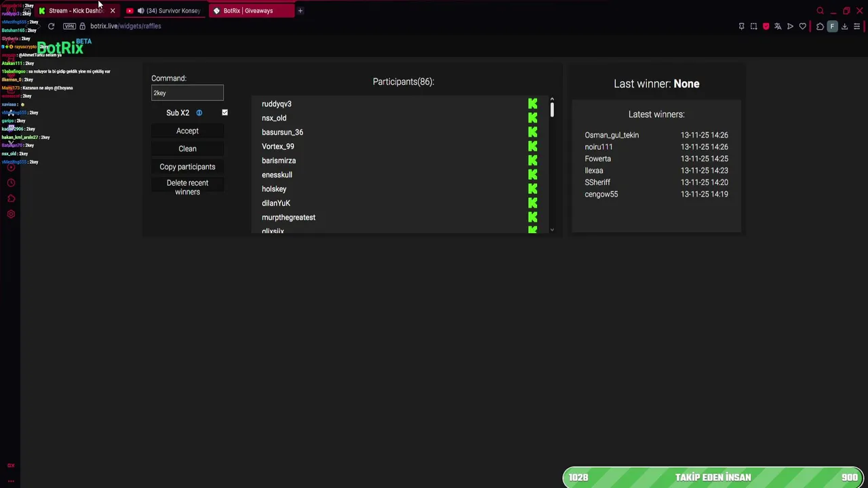Select participant nsx_old

click(x=274, y=118)
